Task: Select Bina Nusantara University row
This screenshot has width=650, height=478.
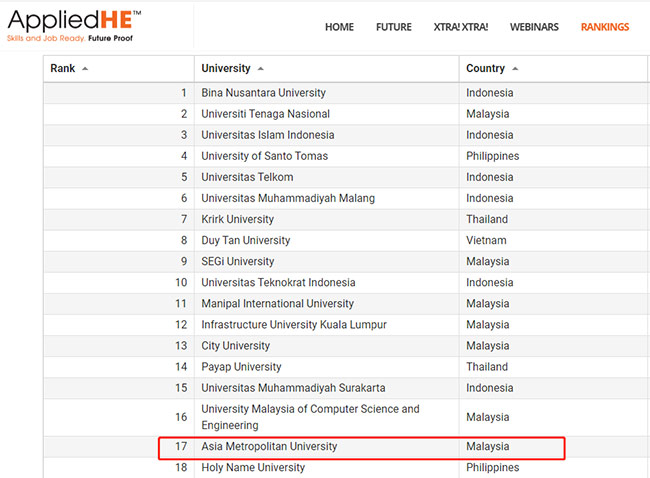Action: coord(346,93)
